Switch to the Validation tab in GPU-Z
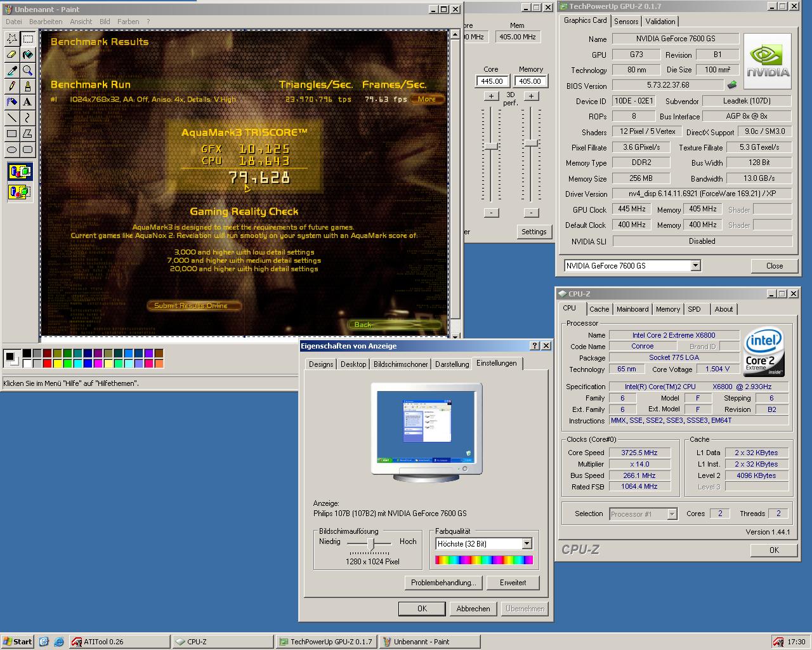The height and width of the screenshot is (650, 812). click(x=660, y=21)
